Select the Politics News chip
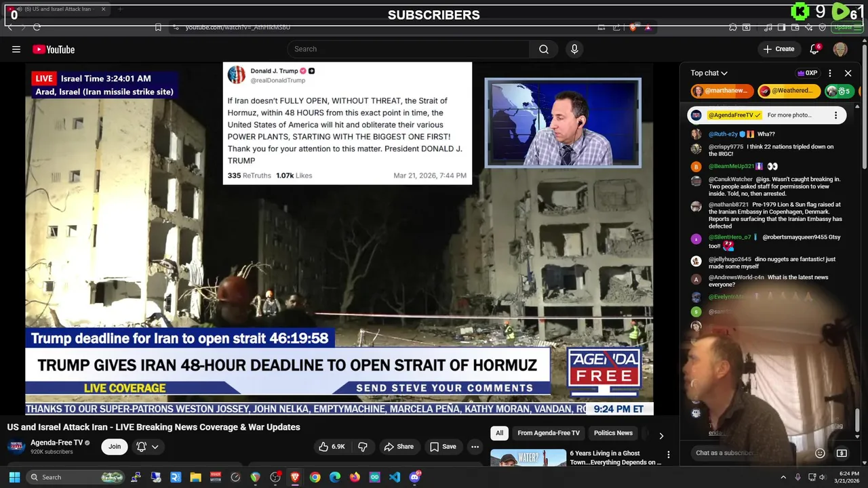Screen dimensions: 868x488 point(613,433)
